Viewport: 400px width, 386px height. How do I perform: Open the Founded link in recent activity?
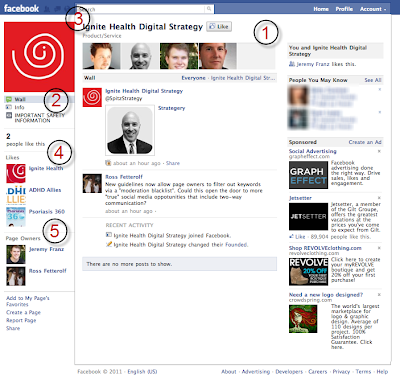click(236, 245)
